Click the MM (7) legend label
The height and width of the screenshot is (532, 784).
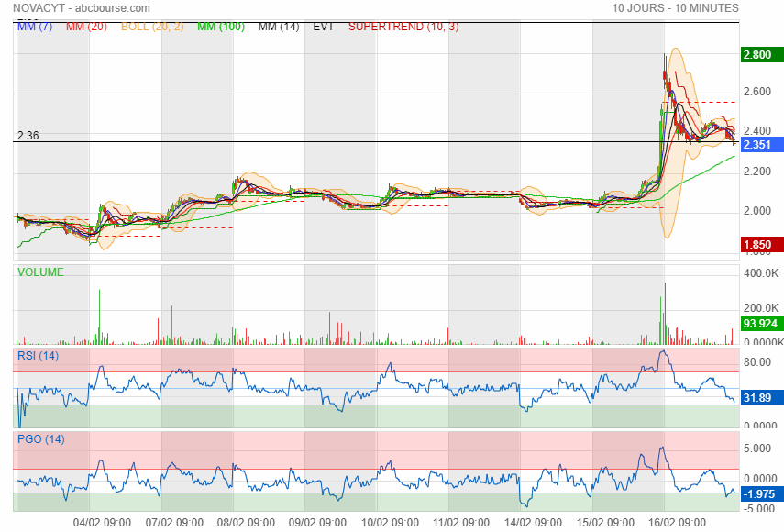tap(35, 27)
